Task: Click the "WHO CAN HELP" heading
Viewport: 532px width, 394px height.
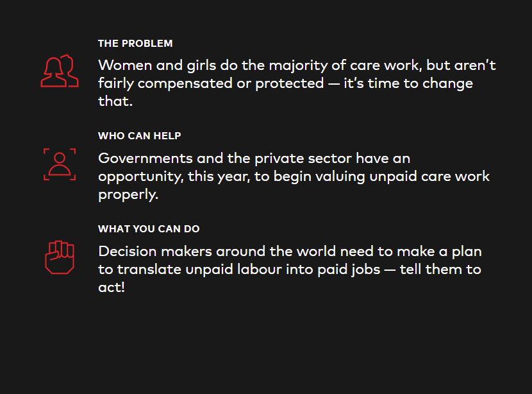Action: (139, 136)
